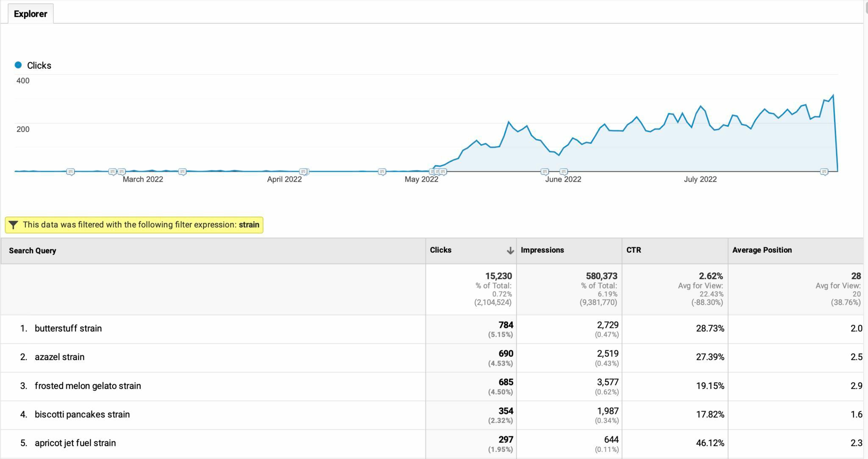This screenshot has height=459, width=868.
Task: Sort by Average Position column header
Action: pos(762,250)
